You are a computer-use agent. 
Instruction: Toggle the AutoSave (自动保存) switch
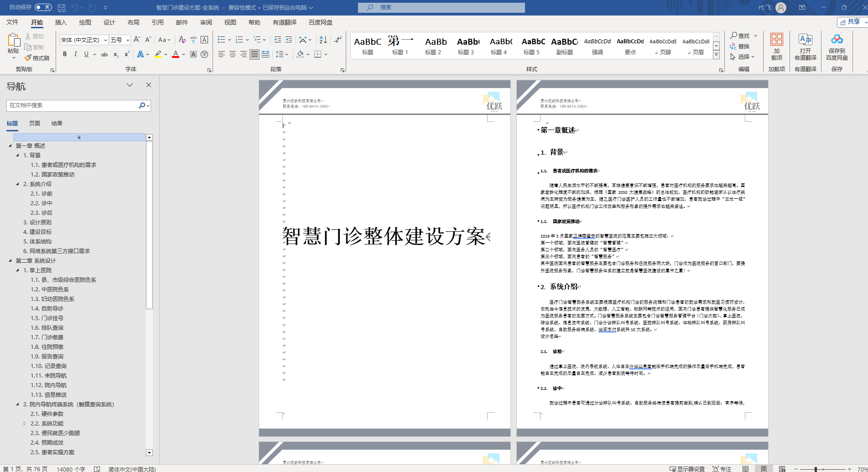click(43, 7)
